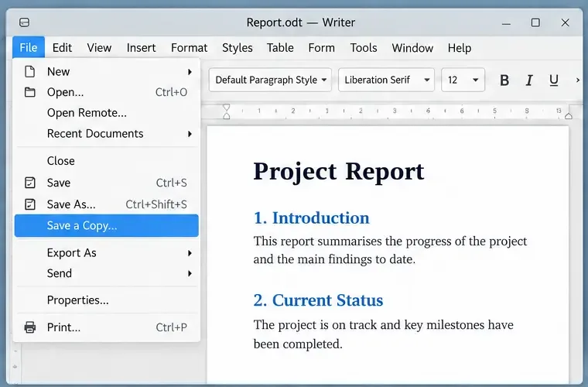Screen dimensions: 588x387
Task: Click the first-line indent marker on ruler
Action: (x=226, y=108)
